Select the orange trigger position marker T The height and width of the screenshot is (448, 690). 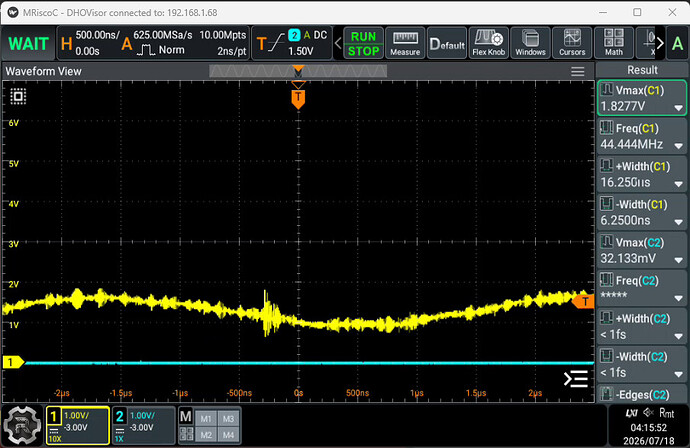tap(298, 99)
